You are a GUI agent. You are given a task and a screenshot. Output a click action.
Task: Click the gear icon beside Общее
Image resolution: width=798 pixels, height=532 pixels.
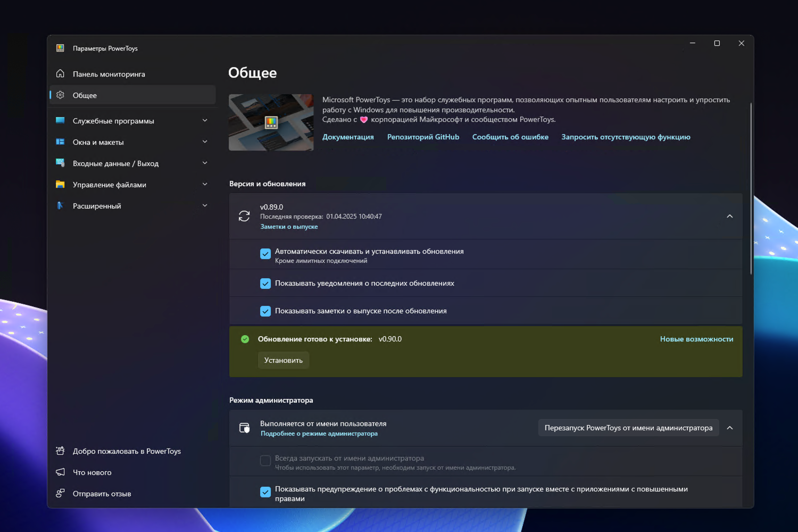60,95
